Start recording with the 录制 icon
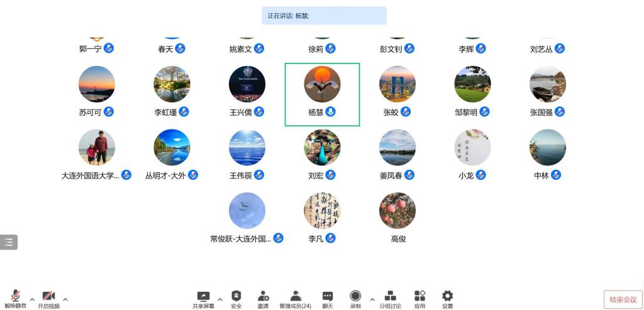Image resolution: width=644 pixels, height=310 pixels. 355,296
